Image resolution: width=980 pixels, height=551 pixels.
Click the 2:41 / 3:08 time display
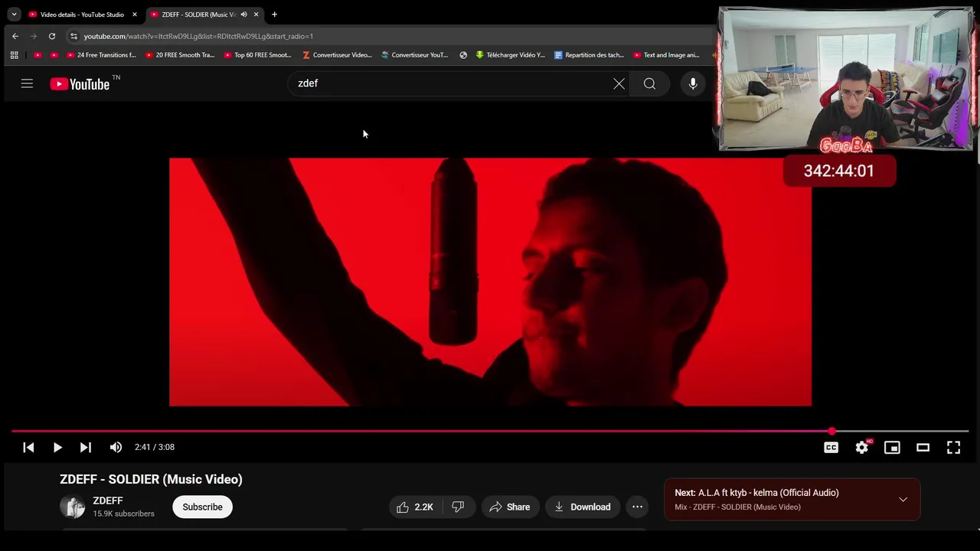[155, 447]
